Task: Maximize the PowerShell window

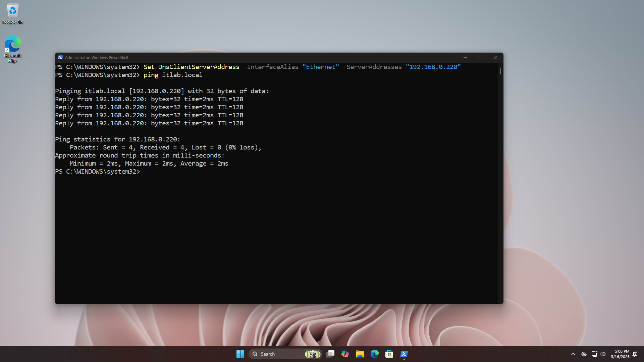Action: pyautogui.click(x=480, y=57)
